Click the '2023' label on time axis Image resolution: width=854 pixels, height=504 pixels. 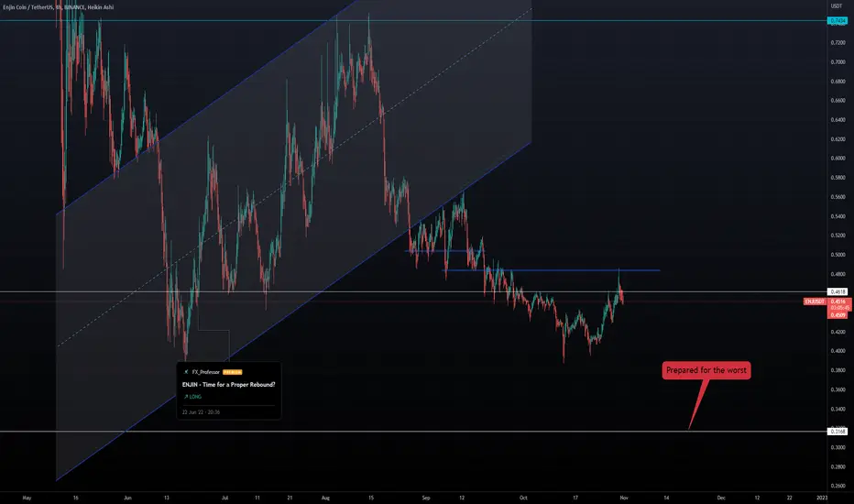click(823, 498)
